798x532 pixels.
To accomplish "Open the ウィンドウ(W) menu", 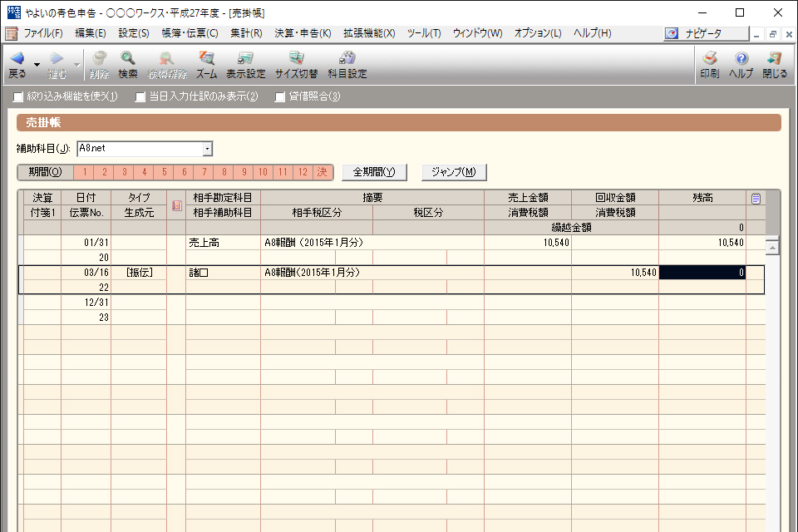I will [x=477, y=33].
